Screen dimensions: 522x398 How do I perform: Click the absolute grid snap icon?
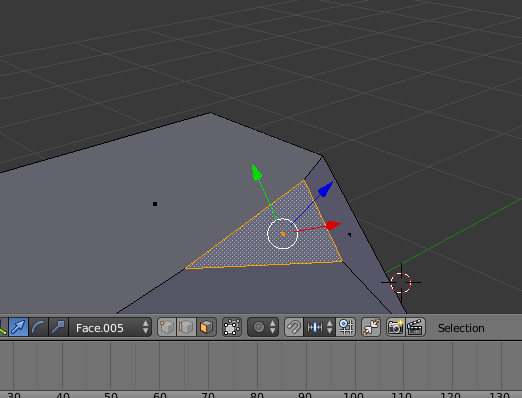tap(346, 327)
